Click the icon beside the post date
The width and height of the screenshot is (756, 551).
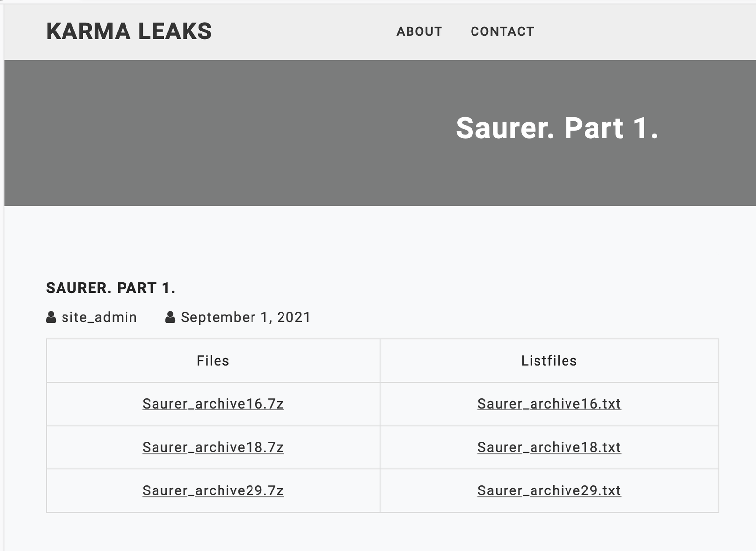(x=170, y=317)
